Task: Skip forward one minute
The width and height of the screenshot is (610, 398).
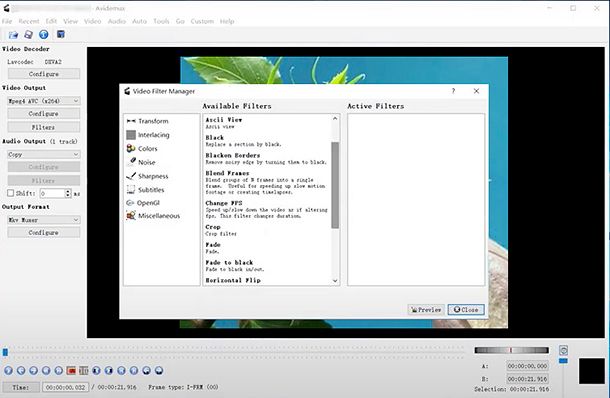Action: (x=159, y=370)
